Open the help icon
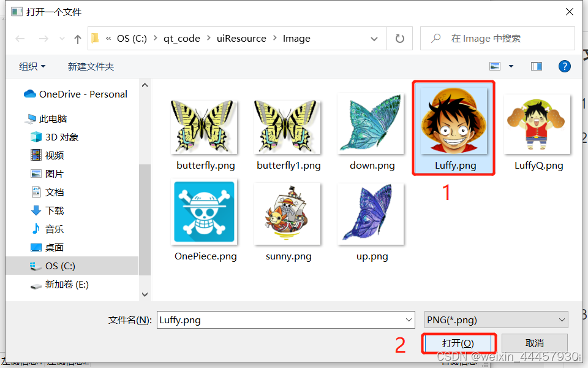Viewport: 588px width, 368px height. (564, 66)
